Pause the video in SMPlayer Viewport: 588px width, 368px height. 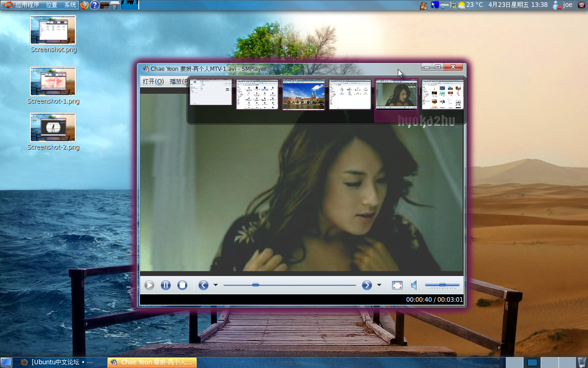[166, 285]
